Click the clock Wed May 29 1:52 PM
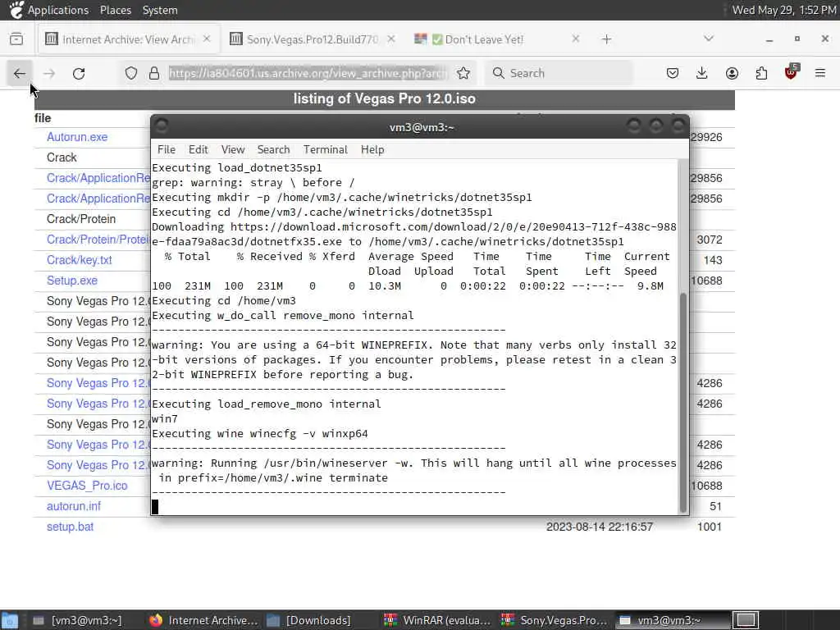The image size is (840, 630). (x=783, y=10)
